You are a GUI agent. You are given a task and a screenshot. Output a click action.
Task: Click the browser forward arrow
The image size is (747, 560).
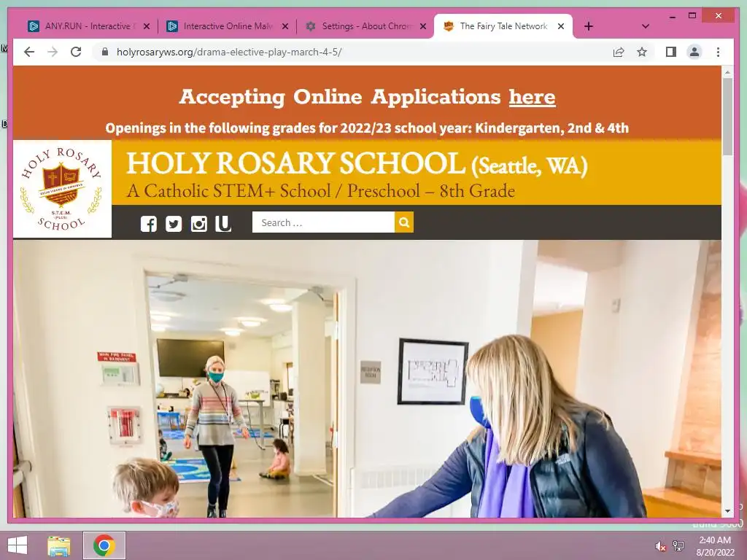point(53,52)
